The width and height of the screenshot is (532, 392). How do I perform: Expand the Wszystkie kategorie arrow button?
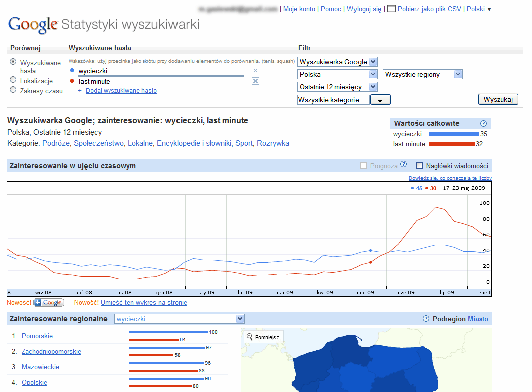pyautogui.click(x=380, y=100)
